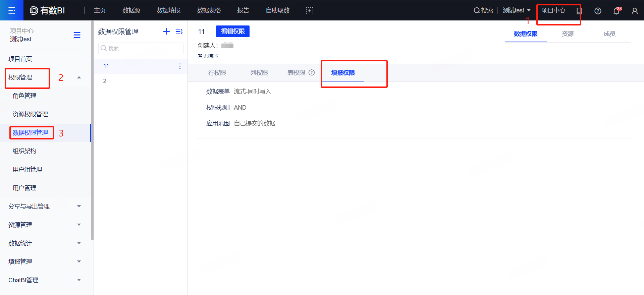The height and width of the screenshot is (295, 644).
Task: Collapse the 权限管理 section
Action: (79, 77)
